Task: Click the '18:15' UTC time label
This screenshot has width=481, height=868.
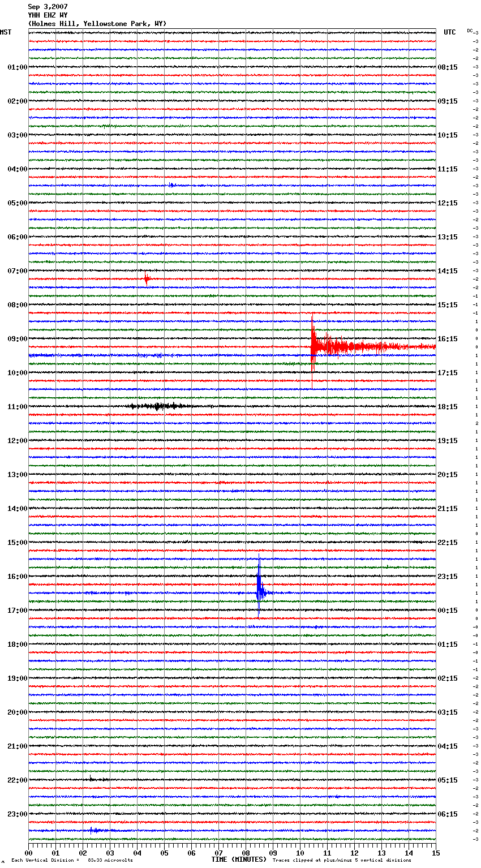Action: (x=448, y=407)
